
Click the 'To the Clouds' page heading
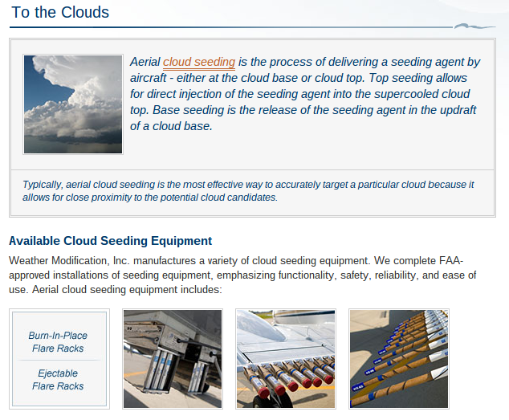pos(60,13)
